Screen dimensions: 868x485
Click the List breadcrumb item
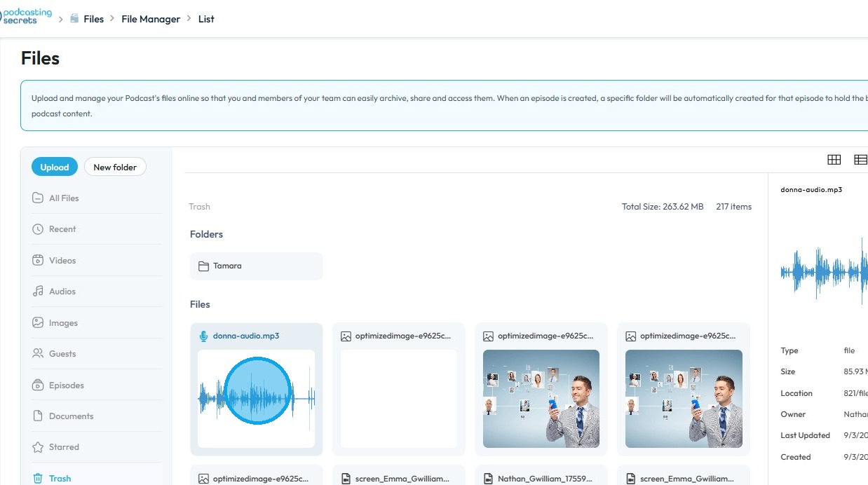pos(206,19)
